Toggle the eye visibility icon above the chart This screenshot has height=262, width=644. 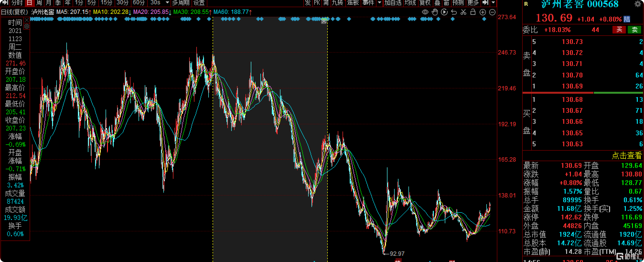425,12
